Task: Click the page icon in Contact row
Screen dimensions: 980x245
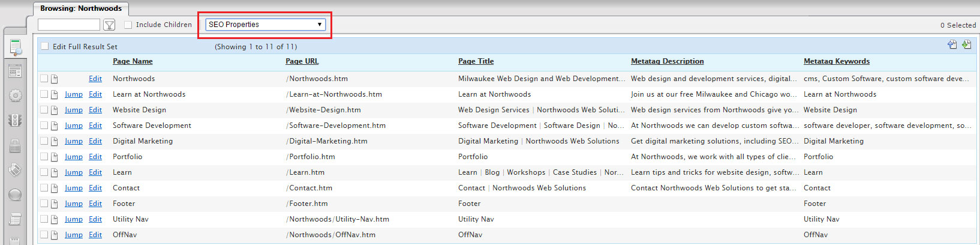Action: pyautogui.click(x=54, y=188)
